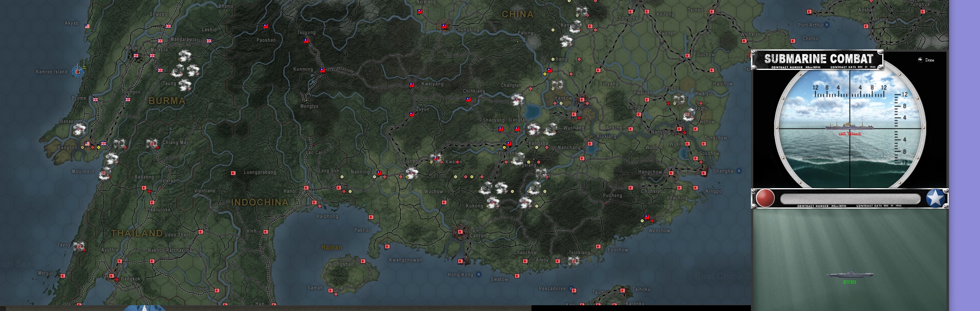This screenshot has height=311, width=980.
Task: Click the Nakhon Ratchasima city label
Action: coord(170,250)
